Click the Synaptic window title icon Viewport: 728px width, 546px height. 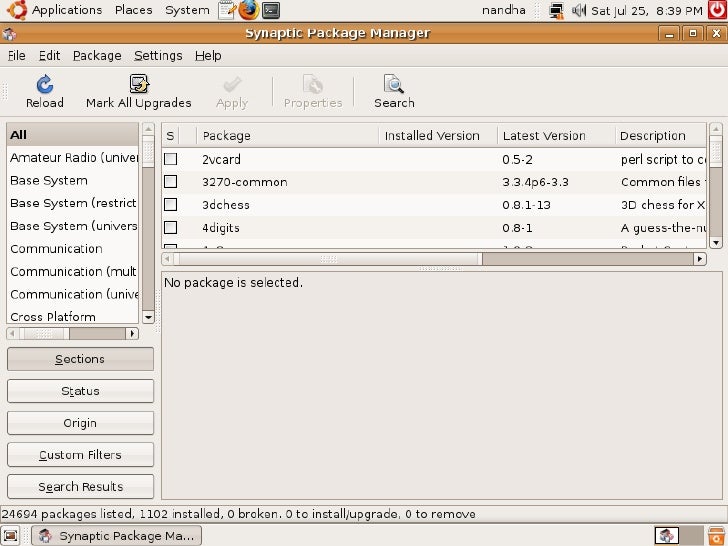tap(9, 33)
